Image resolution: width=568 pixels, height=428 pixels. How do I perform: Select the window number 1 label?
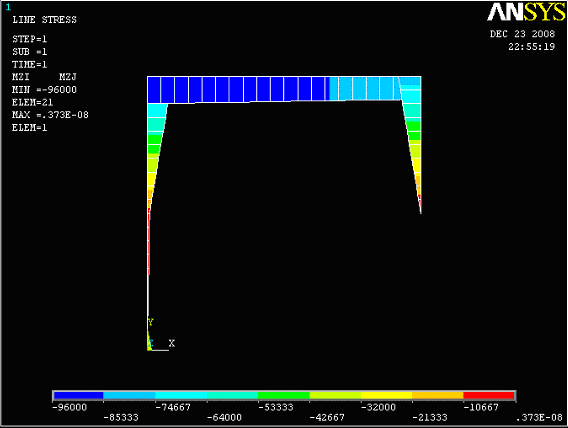tap(8, 7)
